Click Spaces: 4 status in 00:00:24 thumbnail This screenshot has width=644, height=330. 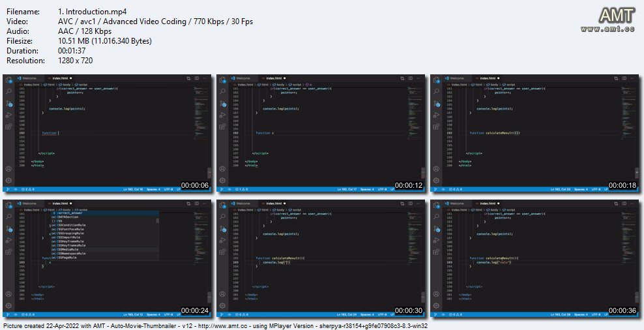(x=154, y=315)
